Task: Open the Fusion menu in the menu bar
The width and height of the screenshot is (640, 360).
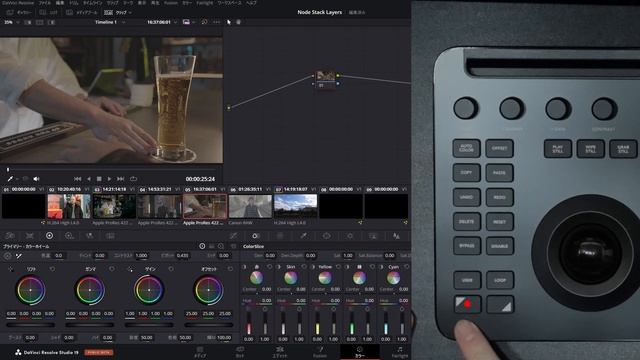Action: tap(171, 3)
